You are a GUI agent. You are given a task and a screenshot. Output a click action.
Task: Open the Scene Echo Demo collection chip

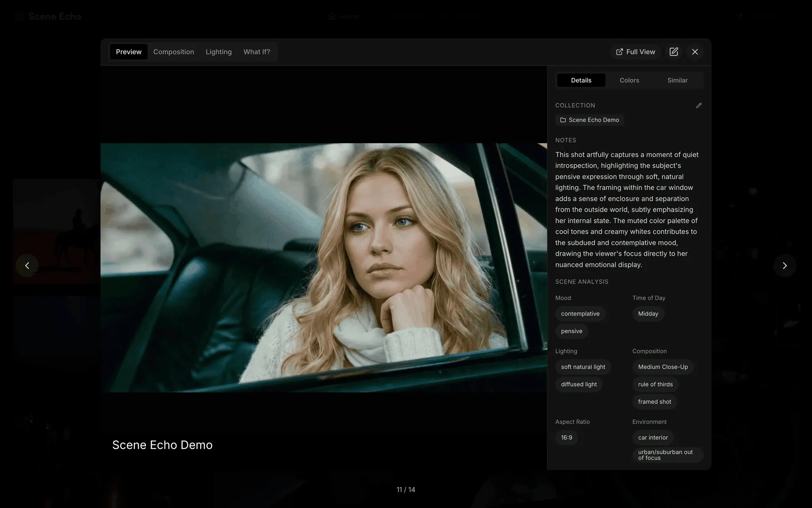coord(590,120)
